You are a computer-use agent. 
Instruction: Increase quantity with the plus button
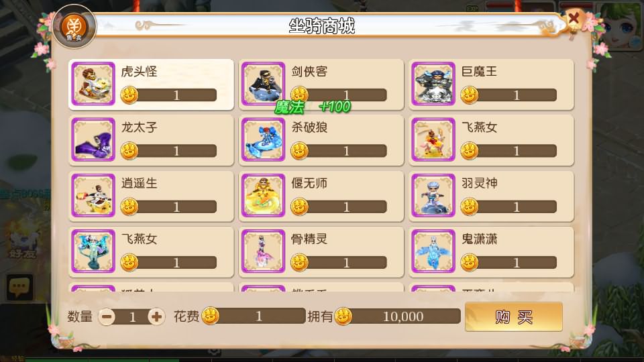[x=156, y=317]
